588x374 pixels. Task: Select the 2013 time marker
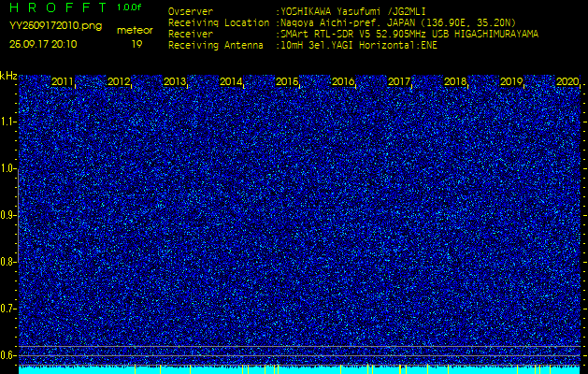pyautogui.click(x=175, y=81)
